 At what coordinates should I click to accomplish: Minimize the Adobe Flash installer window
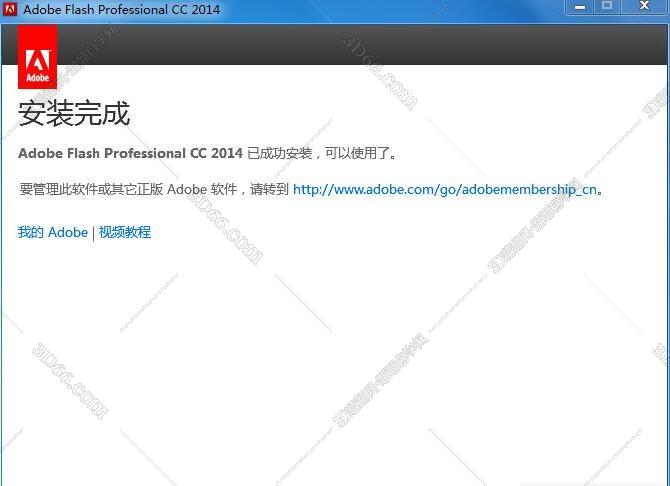point(579,7)
